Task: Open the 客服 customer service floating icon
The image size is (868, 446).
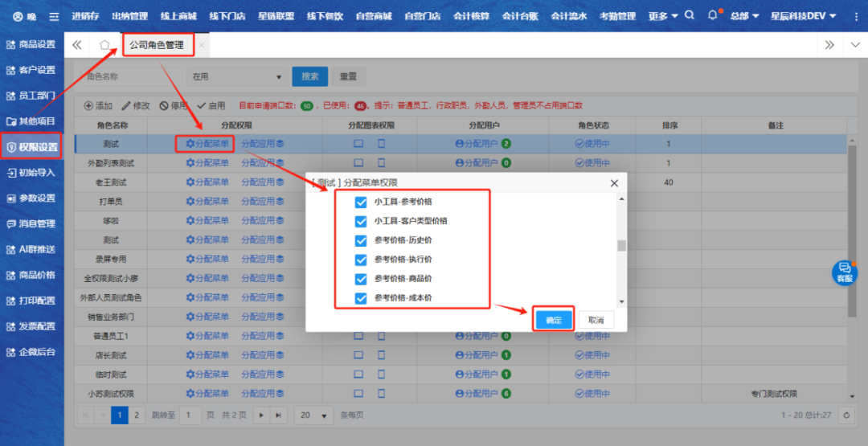Action: pyautogui.click(x=844, y=272)
